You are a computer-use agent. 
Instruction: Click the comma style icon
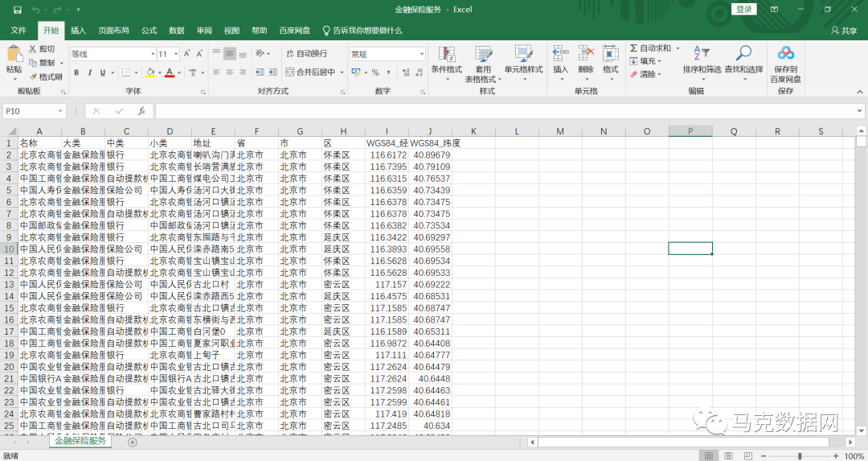pyautogui.click(x=389, y=72)
